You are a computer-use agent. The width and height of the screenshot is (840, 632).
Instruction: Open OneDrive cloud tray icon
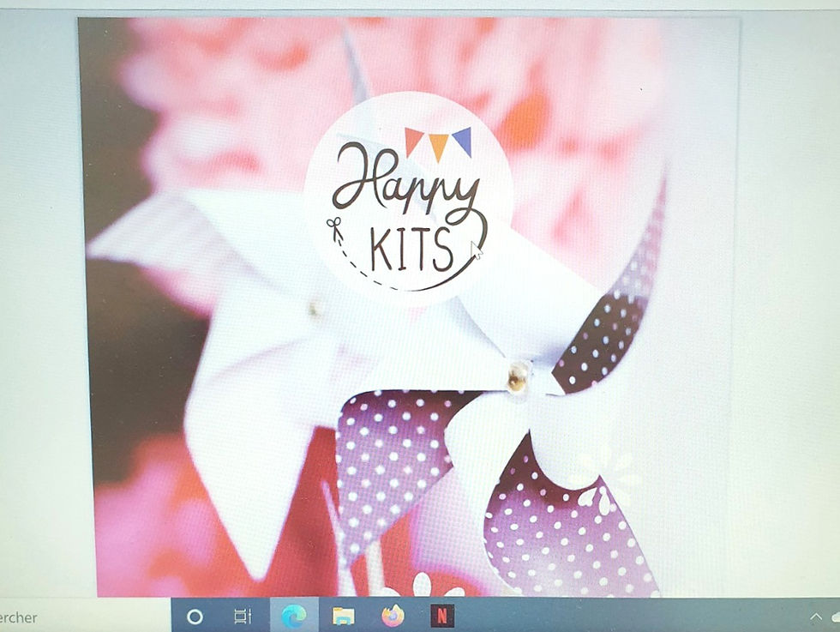coord(836,617)
